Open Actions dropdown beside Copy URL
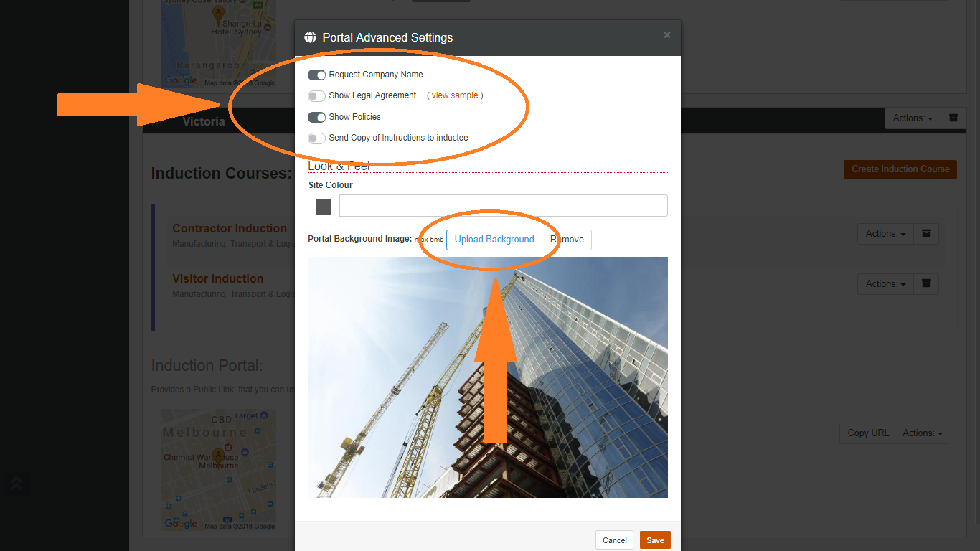Screen dimensions: 980x551 923,433
